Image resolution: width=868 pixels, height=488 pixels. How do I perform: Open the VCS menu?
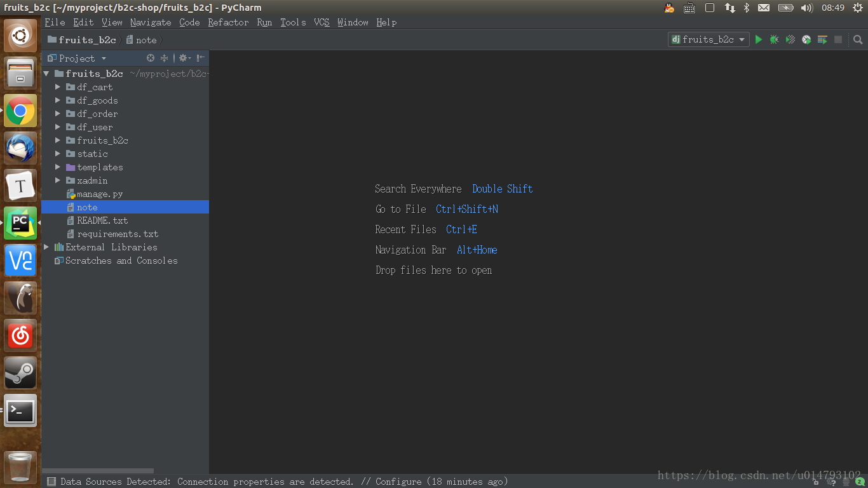coord(322,22)
